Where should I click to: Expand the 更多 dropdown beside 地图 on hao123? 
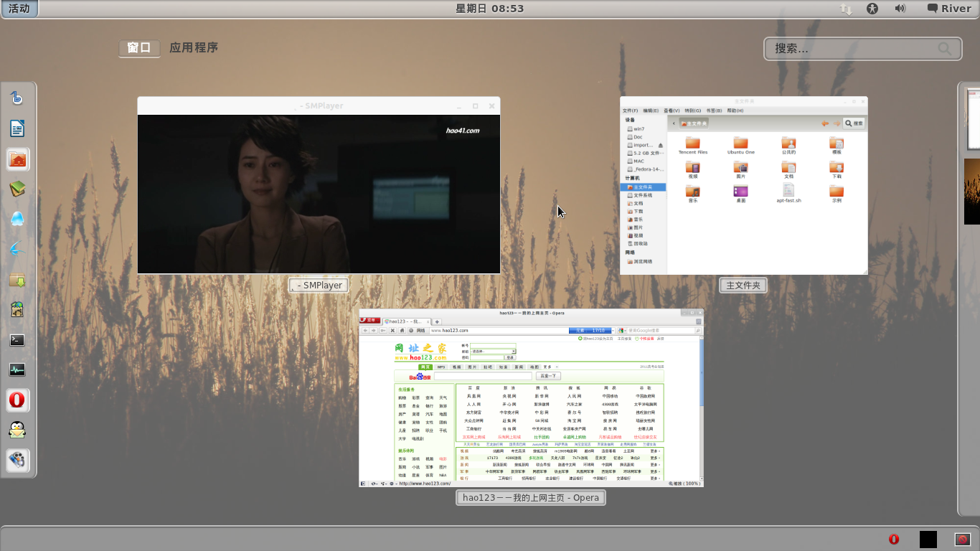tap(550, 367)
